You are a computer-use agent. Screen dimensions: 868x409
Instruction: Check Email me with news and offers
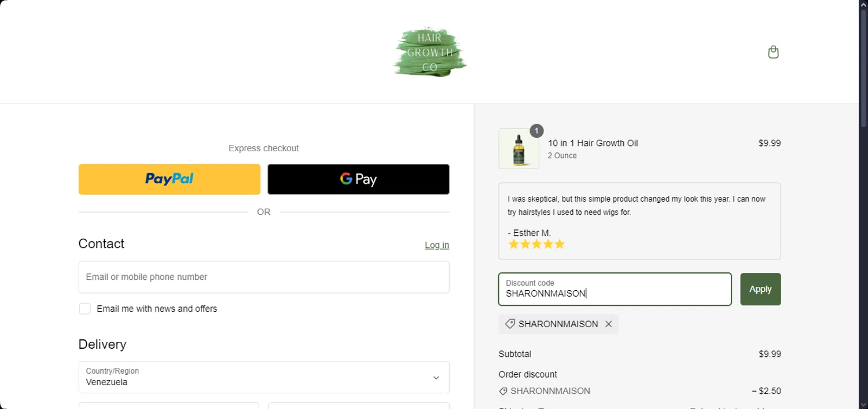pyautogui.click(x=85, y=309)
